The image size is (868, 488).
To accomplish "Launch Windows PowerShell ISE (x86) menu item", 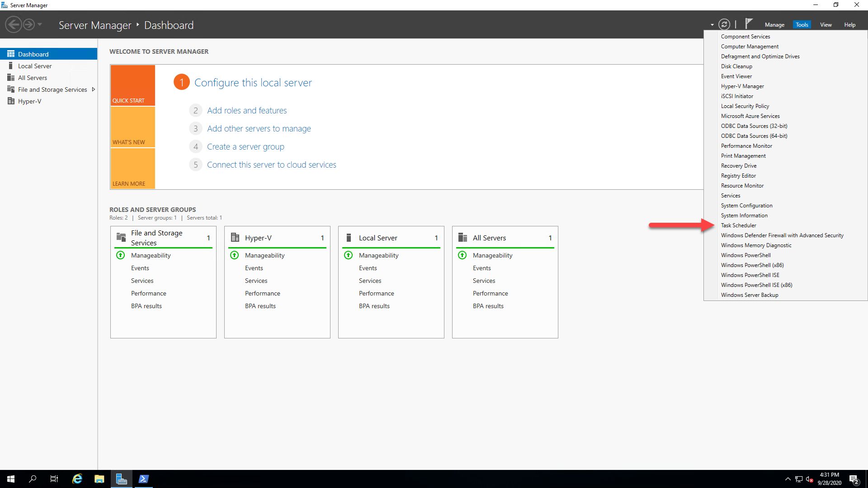I will 786,285.
